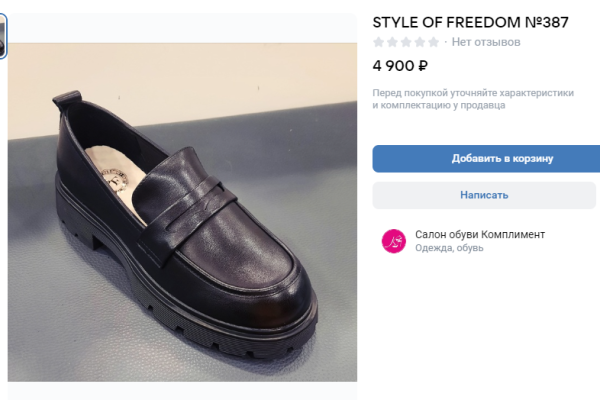600x400 pixels.
Task: Click the Одежда, обувь category text
Action: click(x=449, y=248)
